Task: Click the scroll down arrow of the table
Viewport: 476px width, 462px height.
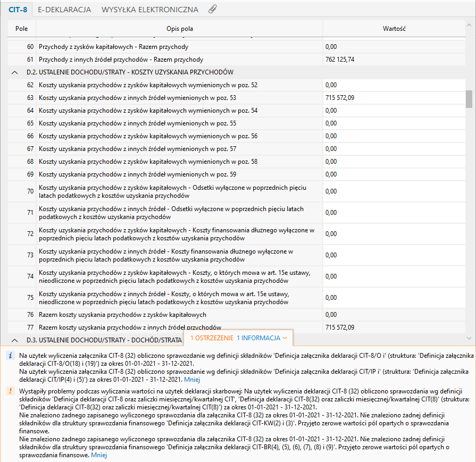Action: coord(469,338)
